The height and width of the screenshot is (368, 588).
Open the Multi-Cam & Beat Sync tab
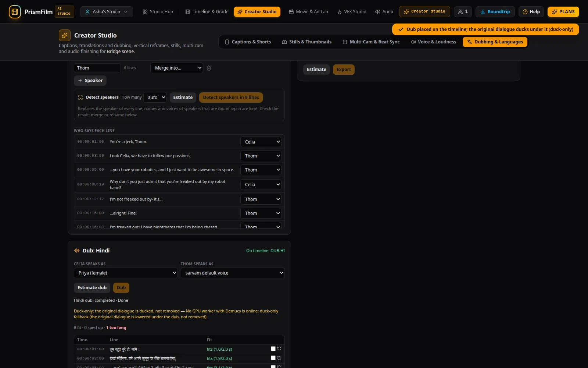[x=371, y=42]
